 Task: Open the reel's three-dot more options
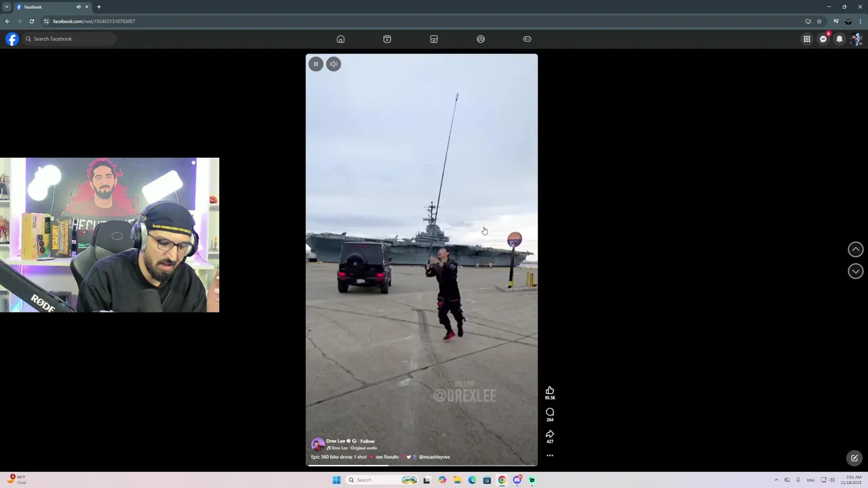[550, 455]
